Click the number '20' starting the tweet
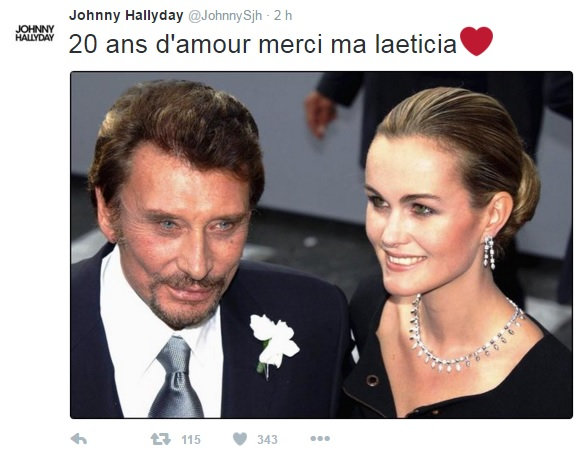583x451 pixels. click(83, 44)
